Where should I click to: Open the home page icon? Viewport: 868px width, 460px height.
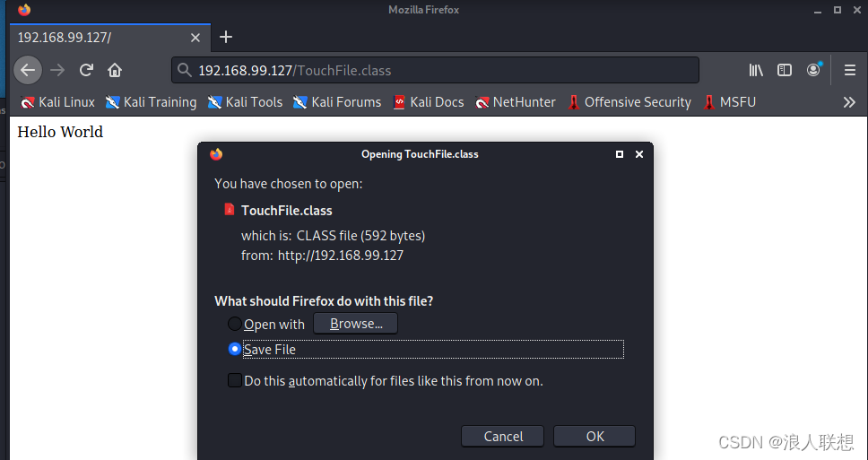115,70
